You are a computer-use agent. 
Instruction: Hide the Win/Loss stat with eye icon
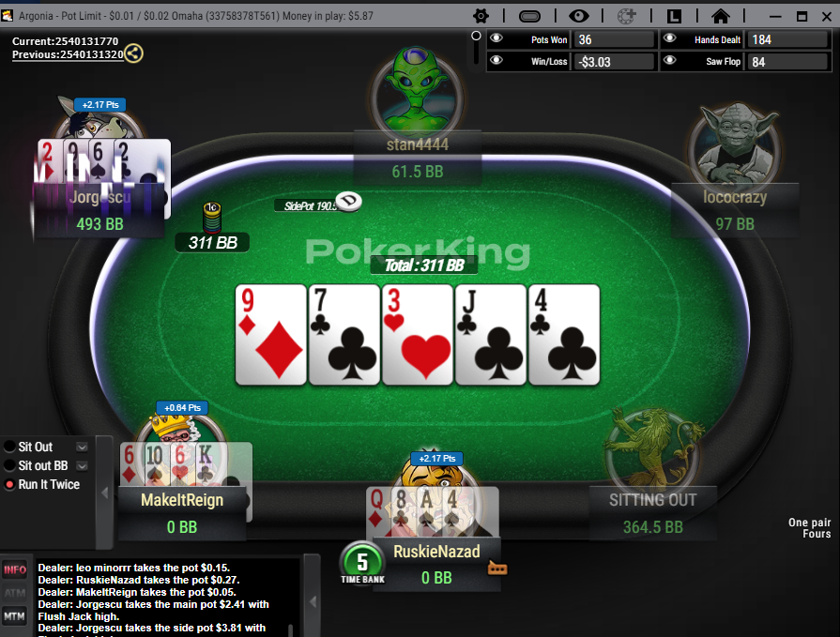coord(496,60)
